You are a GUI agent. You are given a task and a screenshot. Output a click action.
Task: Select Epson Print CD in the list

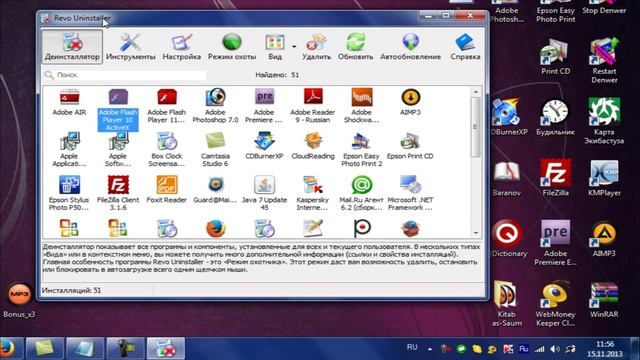[x=410, y=146]
